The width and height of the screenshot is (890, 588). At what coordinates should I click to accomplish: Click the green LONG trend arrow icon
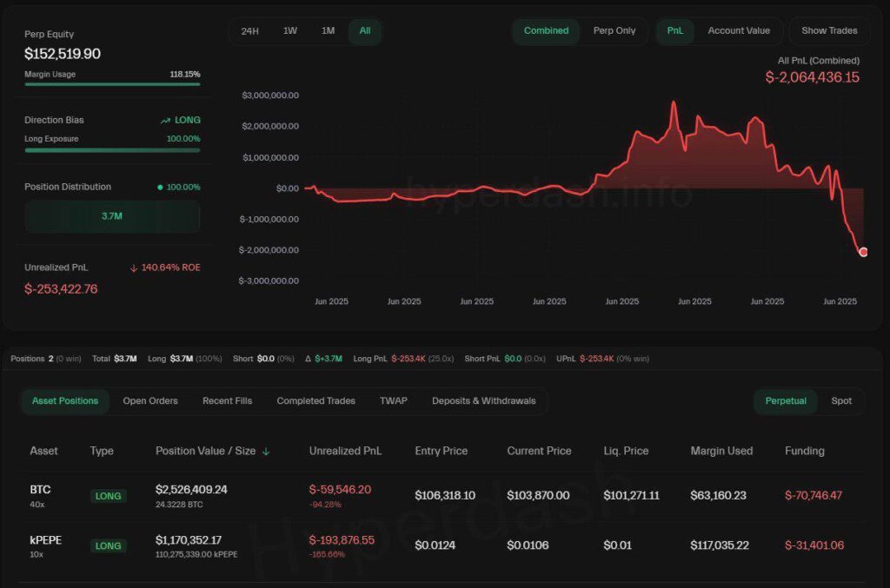pos(165,121)
